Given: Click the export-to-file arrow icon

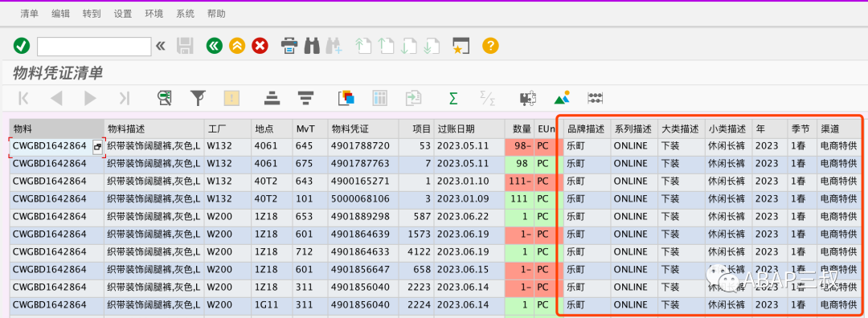Looking at the screenshot, I should pos(413,99).
